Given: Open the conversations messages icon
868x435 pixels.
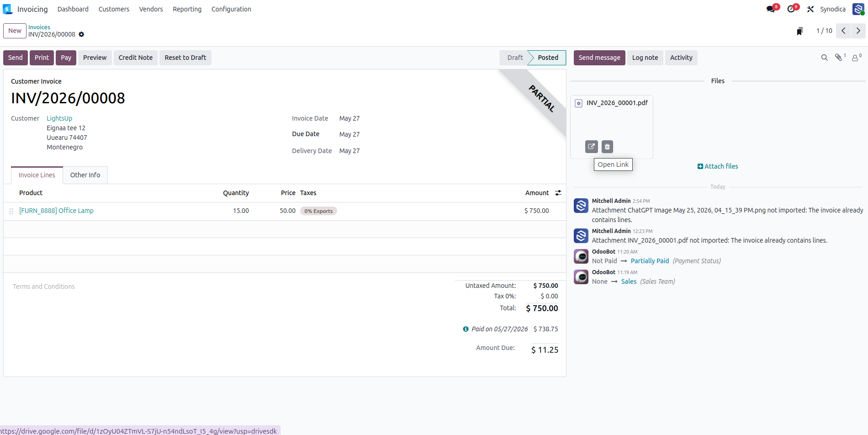Looking at the screenshot, I should click(771, 9).
